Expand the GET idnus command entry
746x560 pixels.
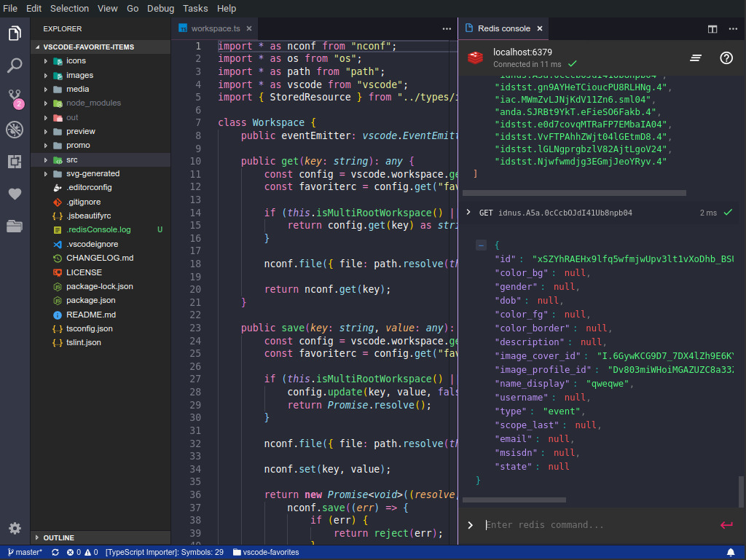[468, 212]
